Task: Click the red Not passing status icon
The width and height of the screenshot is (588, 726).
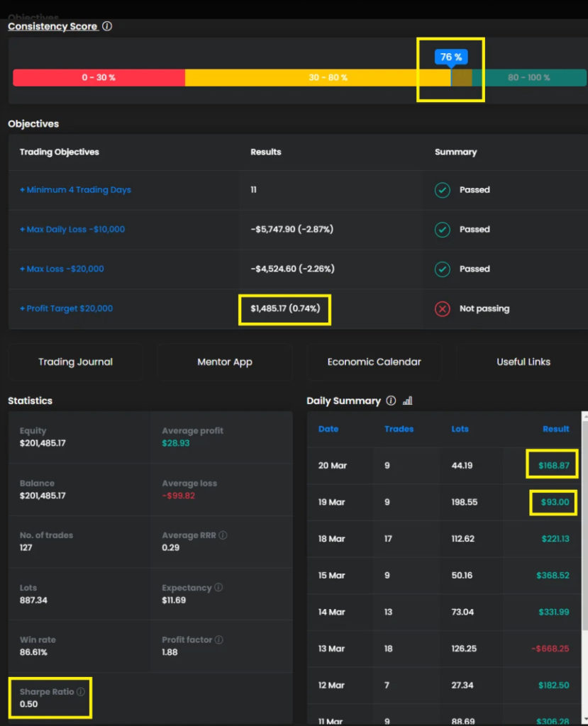Action: [x=442, y=309]
